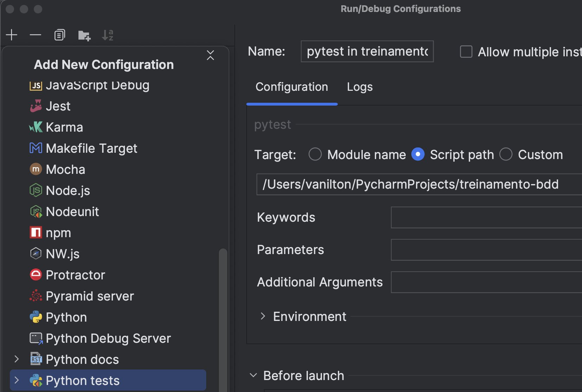Click the Additional Arguments field

coord(486,282)
